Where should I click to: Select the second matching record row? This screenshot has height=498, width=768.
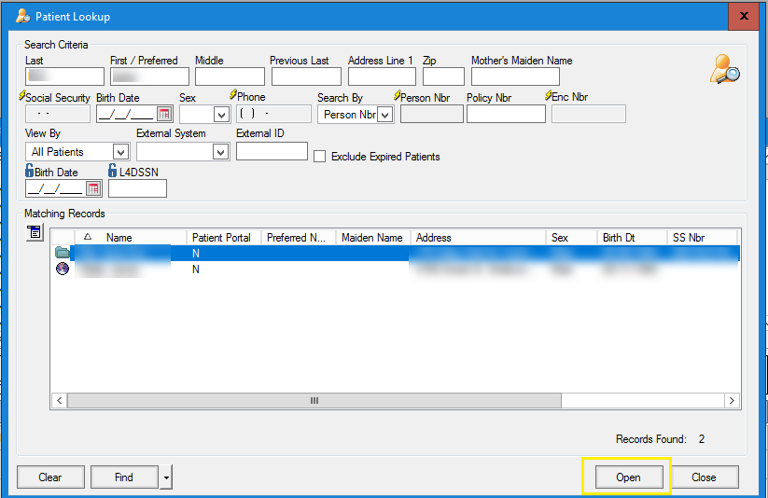(395, 269)
